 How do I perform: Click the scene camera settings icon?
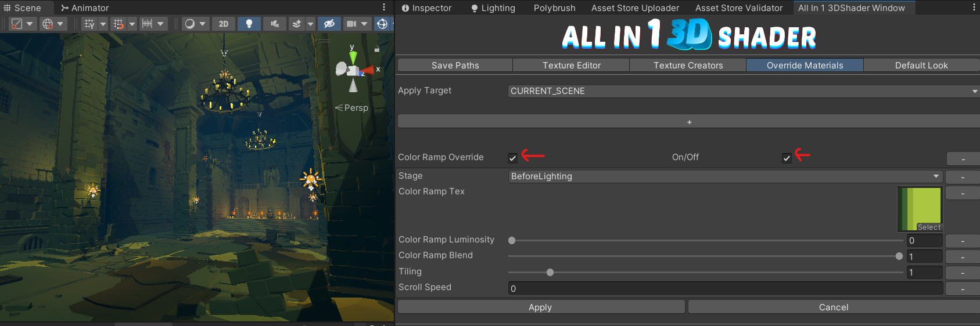pos(351,24)
